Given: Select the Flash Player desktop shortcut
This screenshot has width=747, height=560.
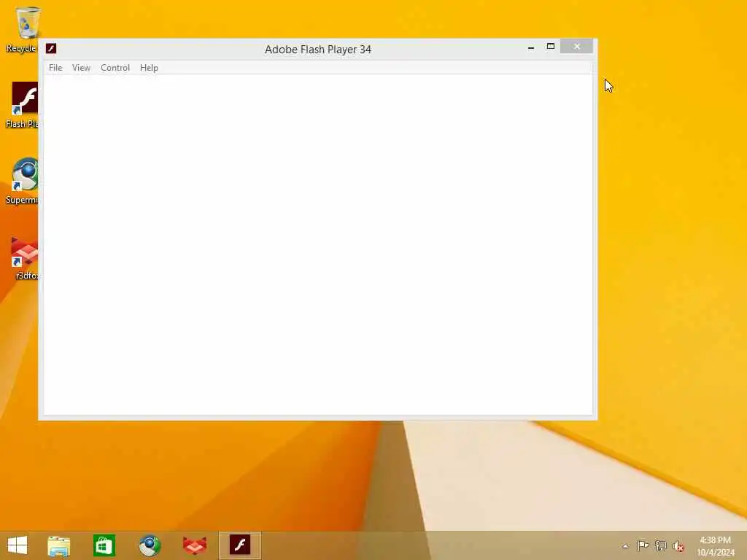Looking at the screenshot, I should pos(22,105).
